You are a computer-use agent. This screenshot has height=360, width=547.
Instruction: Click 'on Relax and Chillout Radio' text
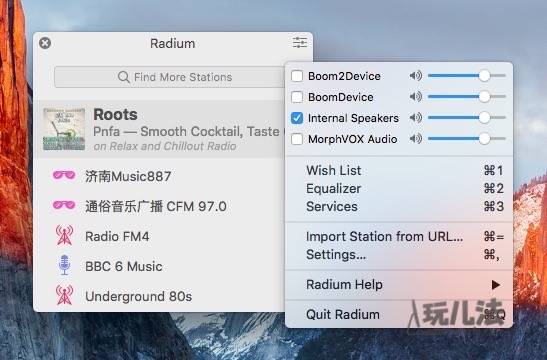tap(165, 146)
